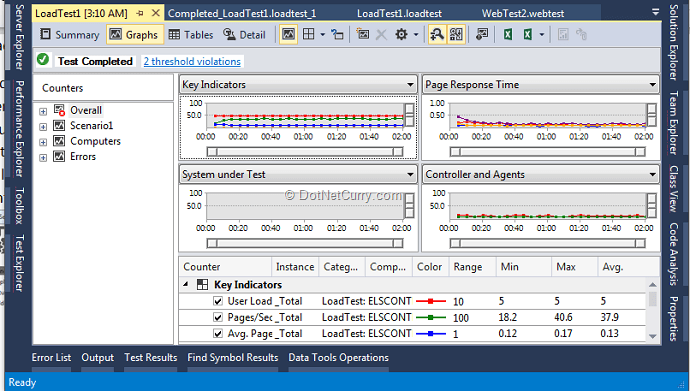This screenshot has width=690, height=391.
Task: Click the green Pages/Sec color swatch
Action: tap(430, 317)
